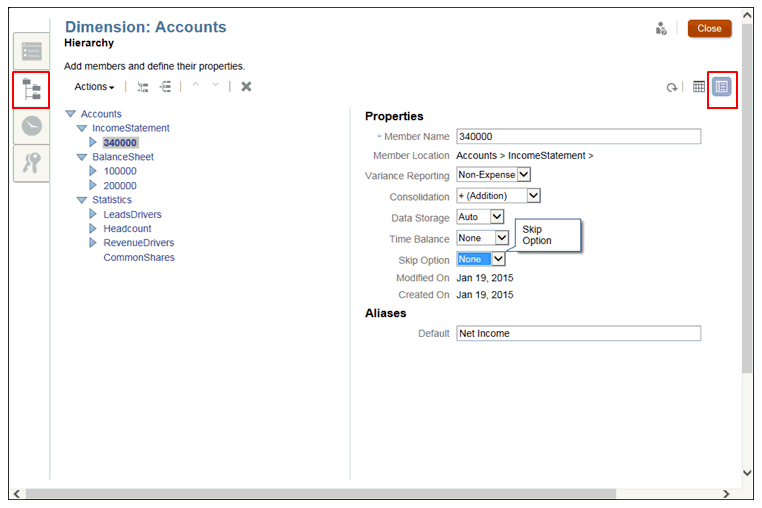This screenshot has width=762, height=508.
Task: Open the Variance Reporting dropdown
Action: point(493,175)
